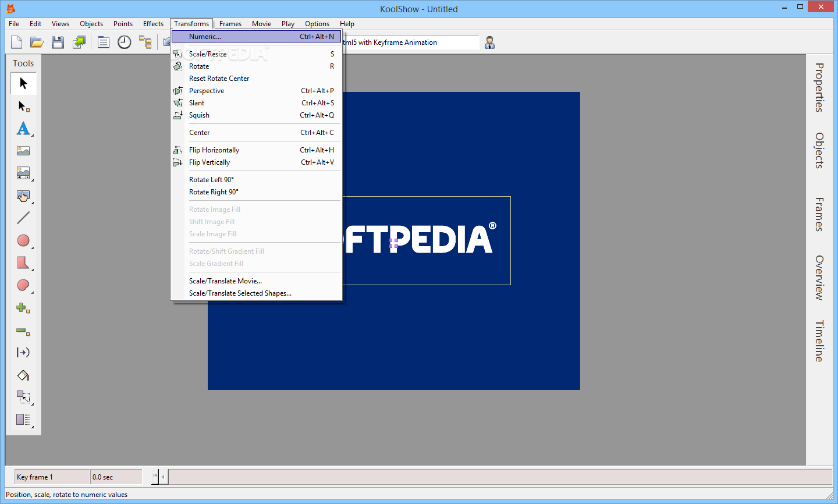
Task: Select the single image tool
Action: [23, 151]
